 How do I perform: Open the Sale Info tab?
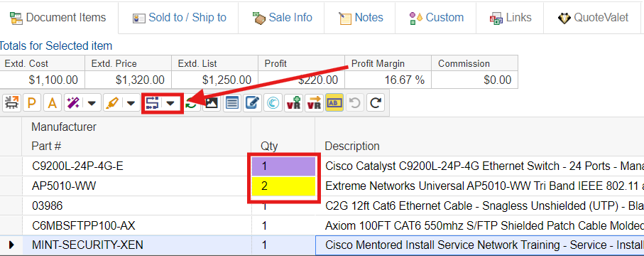pos(282,18)
